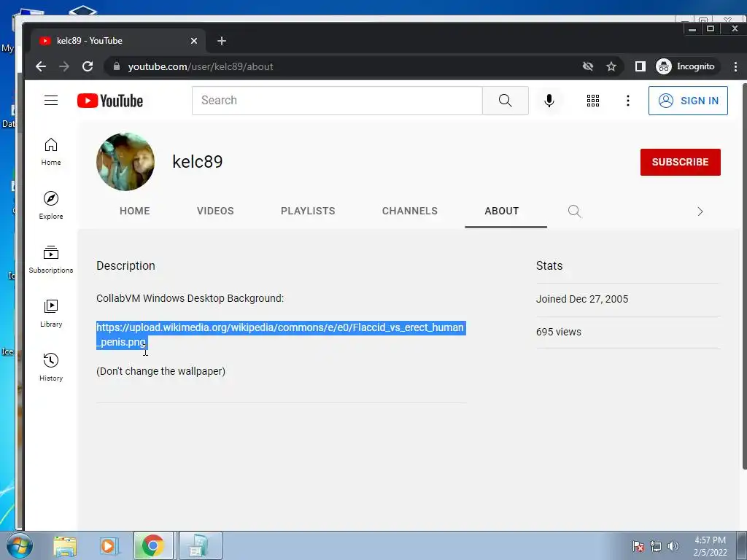The image size is (747, 560).
Task: Click 'CollabVM Windows Desktop Background:' text
Action: pos(190,298)
